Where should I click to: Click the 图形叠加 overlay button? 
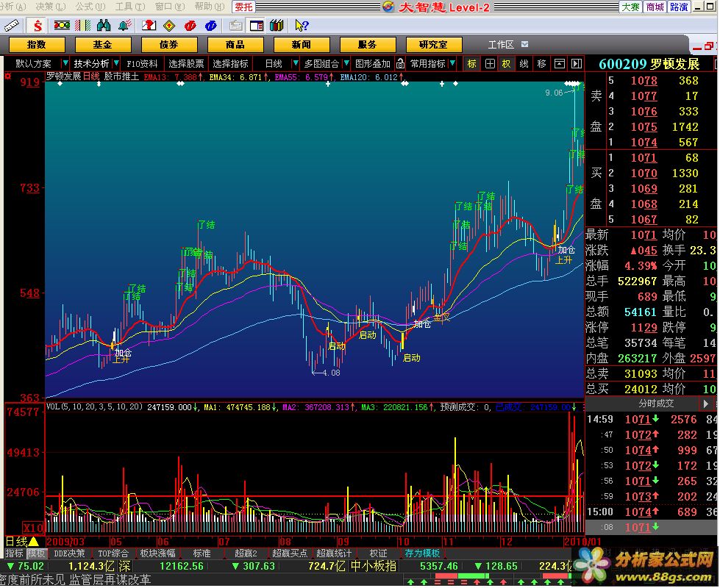pyautogui.click(x=373, y=64)
